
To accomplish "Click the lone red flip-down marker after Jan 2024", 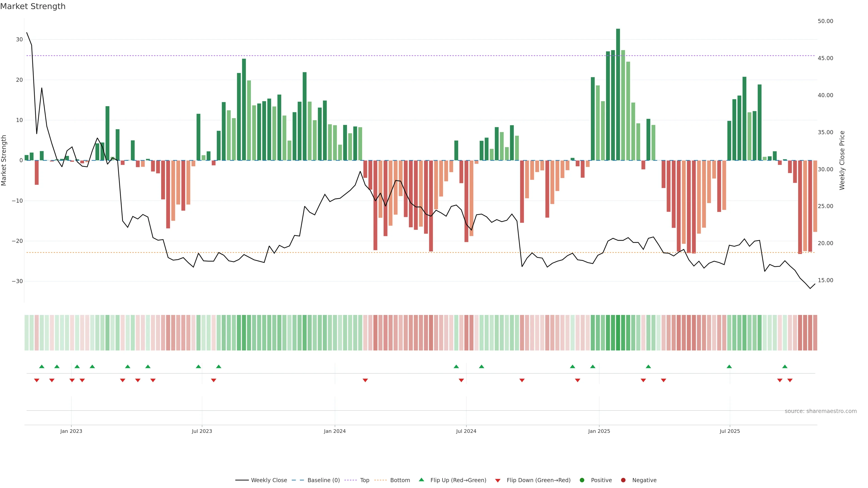I will [365, 380].
